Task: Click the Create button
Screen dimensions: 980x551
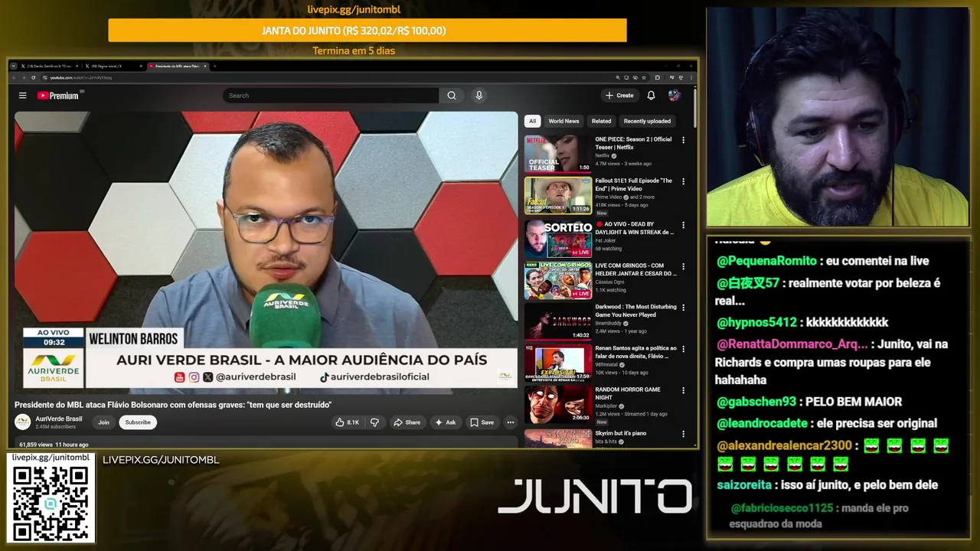Action: pyautogui.click(x=619, y=96)
